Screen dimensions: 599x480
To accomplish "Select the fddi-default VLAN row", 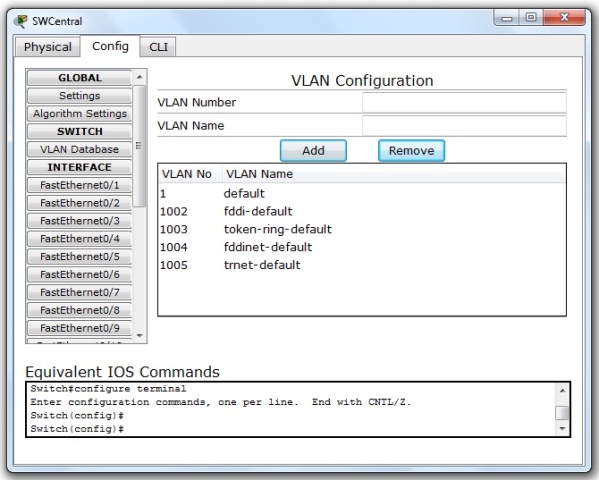I will click(x=362, y=211).
